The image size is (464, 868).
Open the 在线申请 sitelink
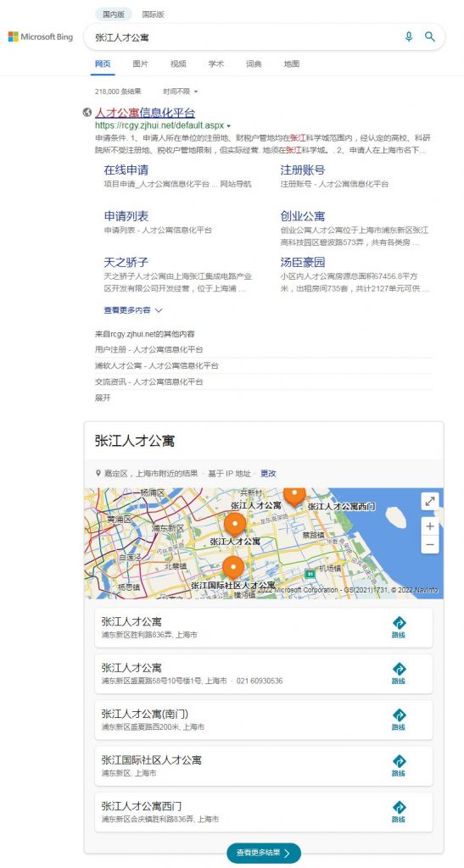click(126, 170)
